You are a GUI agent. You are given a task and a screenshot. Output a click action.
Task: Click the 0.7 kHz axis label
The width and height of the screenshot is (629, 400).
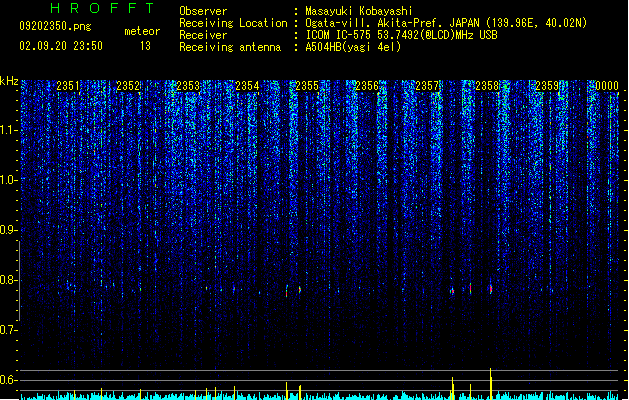pyautogui.click(x=8, y=330)
